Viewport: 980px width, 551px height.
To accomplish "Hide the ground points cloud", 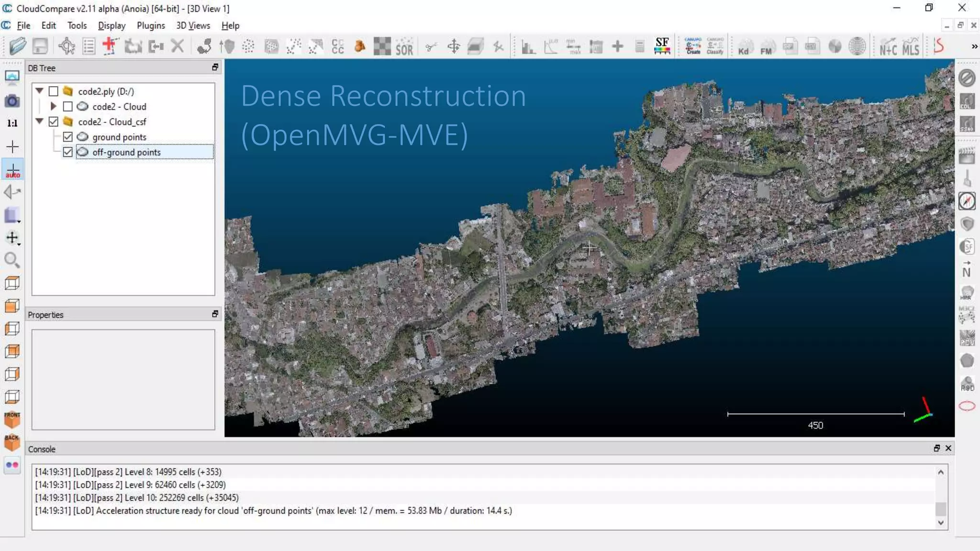I will pyautogui.click(x=68, y=137).
